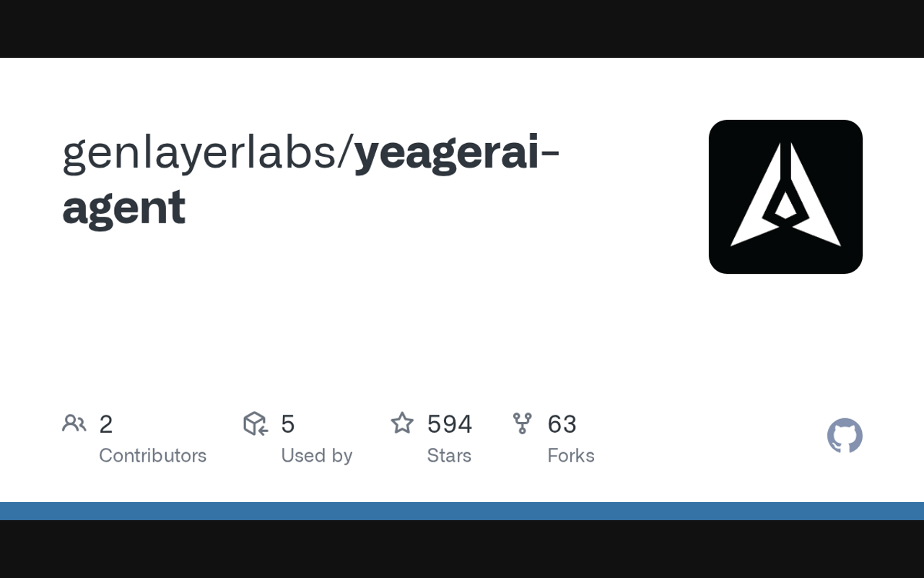Open the YeagerAI repository logo image
This screenshot has width=924, height=578.
tap(785, 197)
